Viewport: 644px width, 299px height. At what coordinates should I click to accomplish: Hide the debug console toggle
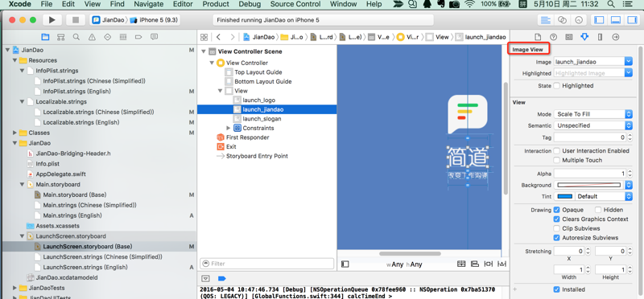click(x=206, y=278)
